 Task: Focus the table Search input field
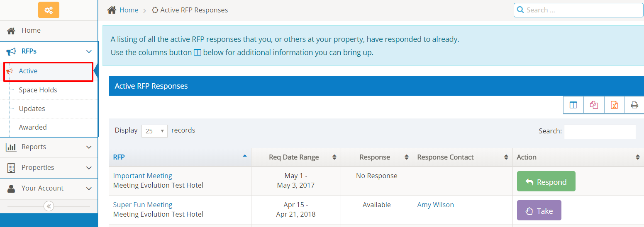pyautogui.click(x=600, y=132)
